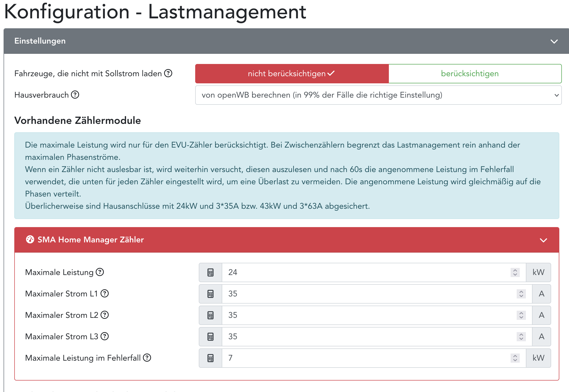Click calculator icon of Maximale Leistung field
The width and height of the screenshot is (569, 392).
pos(211,272)
